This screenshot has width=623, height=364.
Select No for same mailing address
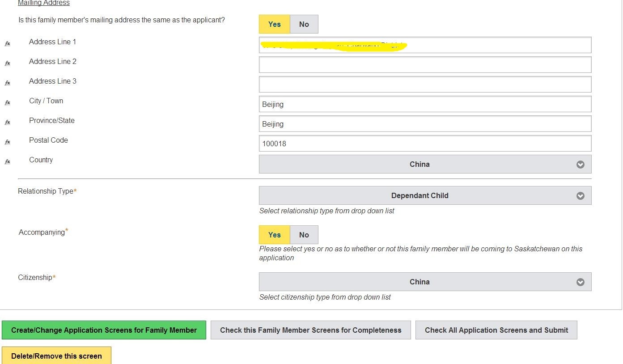tap(304, 24)
